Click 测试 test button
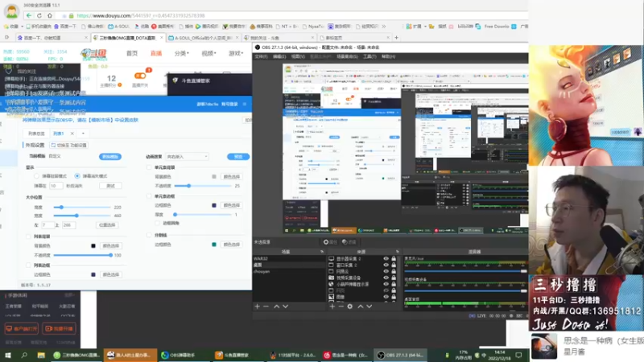This screenshot has width=644, height=362. (x=110, y=186)
